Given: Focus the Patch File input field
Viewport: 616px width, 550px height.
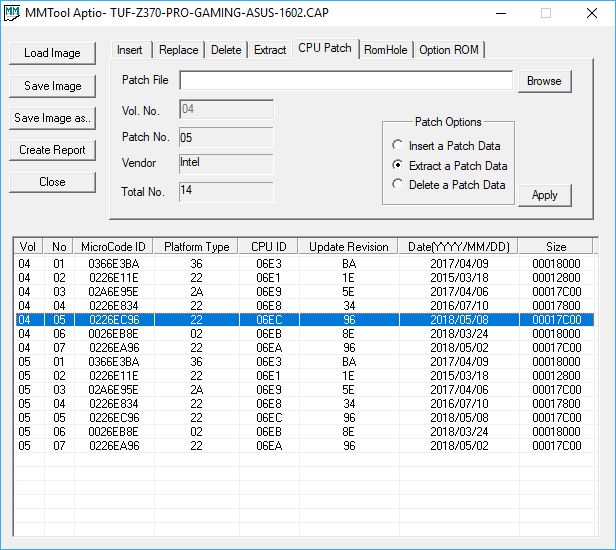Looking at the screenshot, I should [x=346, y=81].
